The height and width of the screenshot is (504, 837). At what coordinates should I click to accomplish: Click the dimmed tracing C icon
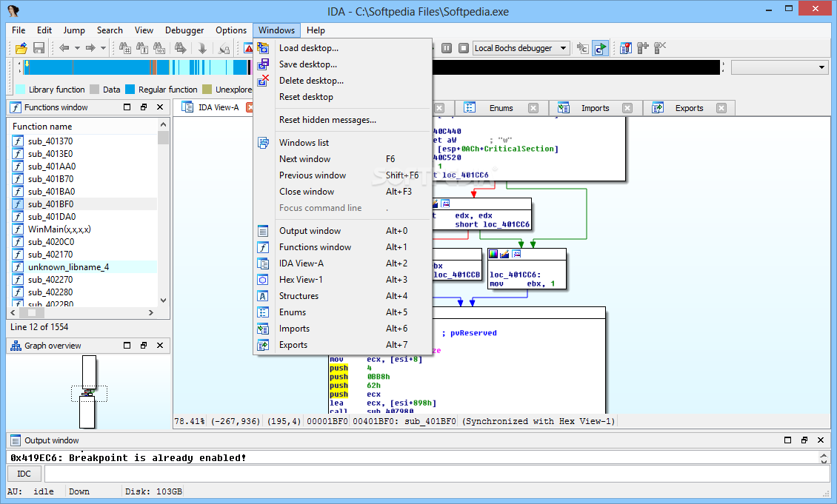582,49
